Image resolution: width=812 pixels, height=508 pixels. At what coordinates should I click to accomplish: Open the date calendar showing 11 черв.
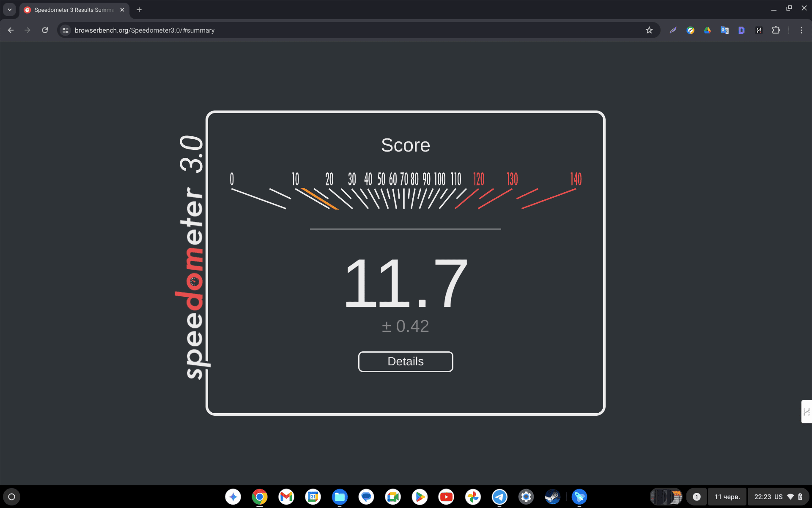[727, 497]
